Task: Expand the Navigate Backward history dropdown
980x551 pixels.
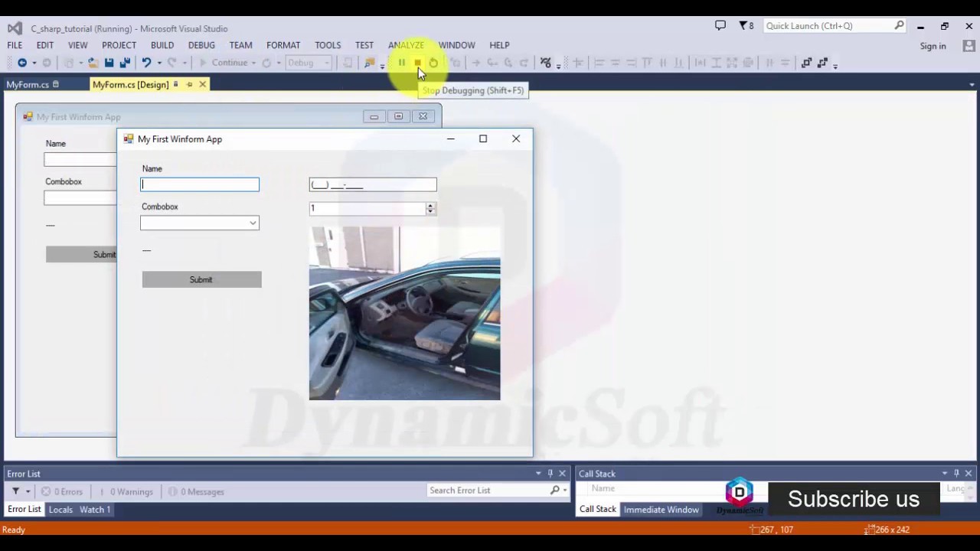Action: click(34, 63)
